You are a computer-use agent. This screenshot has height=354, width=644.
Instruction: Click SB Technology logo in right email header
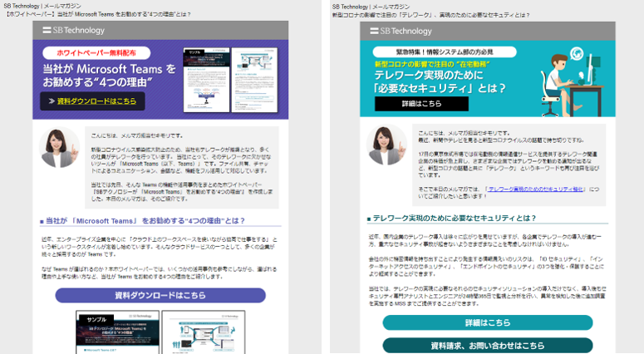[x=401, y=32]
